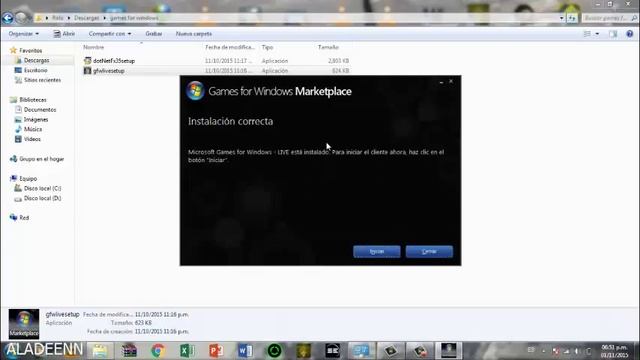640x360 pixels.
Task: Click the dotNetFx35setup file icon
Action: [87, 61]
